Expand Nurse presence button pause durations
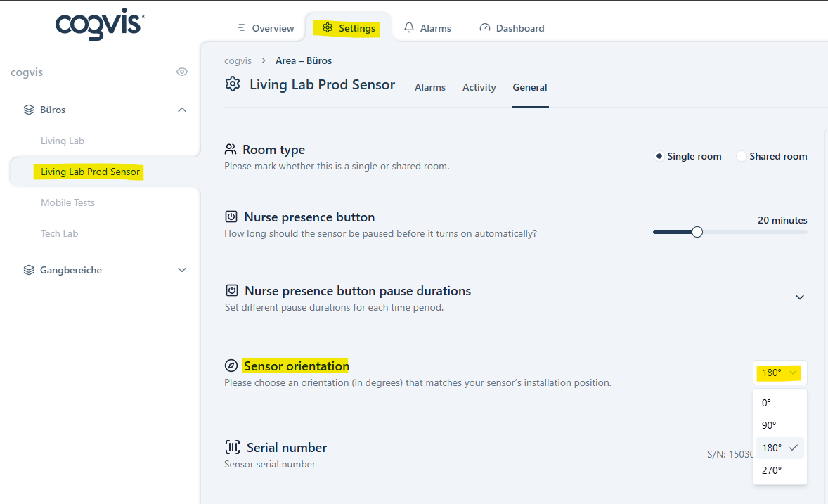This screenshot has width=828, height=504. tap(799, 297)
